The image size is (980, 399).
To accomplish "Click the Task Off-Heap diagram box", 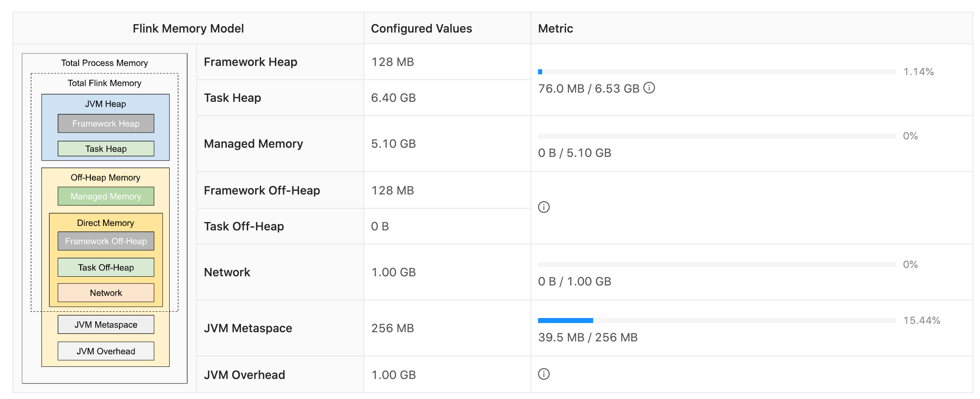I will (x=106, y=268).
